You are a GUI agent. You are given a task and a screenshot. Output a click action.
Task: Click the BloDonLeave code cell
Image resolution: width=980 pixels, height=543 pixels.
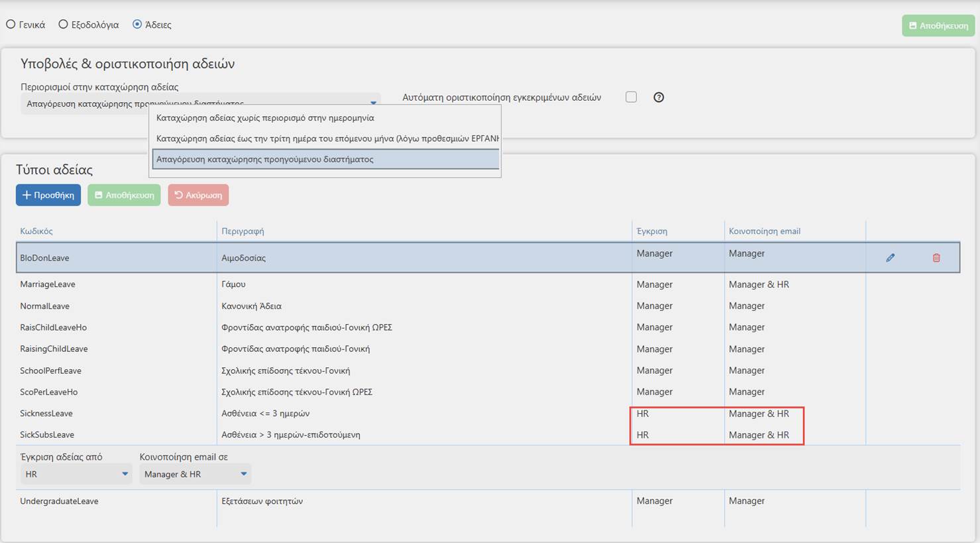click(44, 258)
